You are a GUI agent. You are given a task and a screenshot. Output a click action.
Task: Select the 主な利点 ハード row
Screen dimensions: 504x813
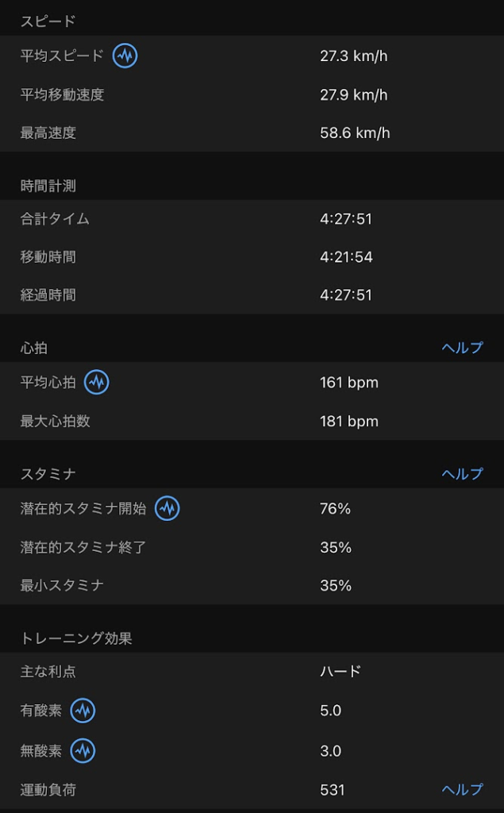tap(252, 672)
